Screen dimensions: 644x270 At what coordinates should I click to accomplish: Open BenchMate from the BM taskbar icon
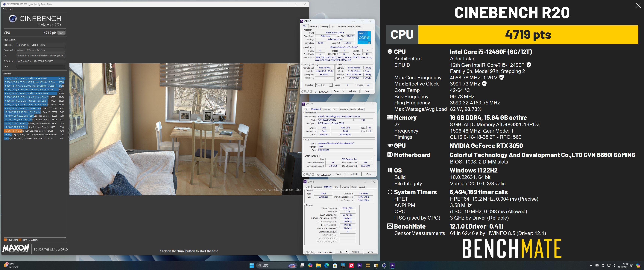(x=376, y=265)
